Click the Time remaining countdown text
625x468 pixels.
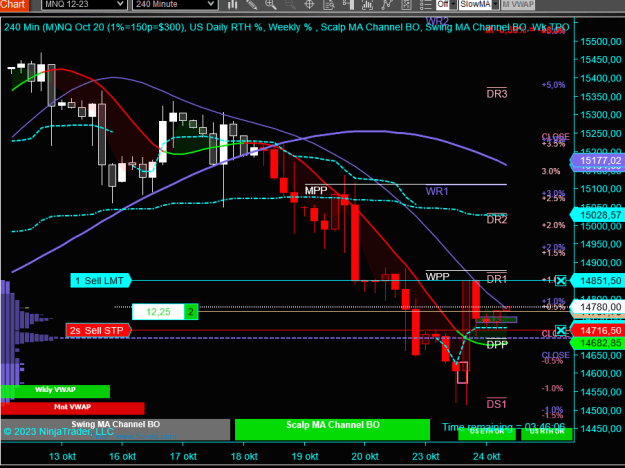pyautogui.click(x=504, y=427)
